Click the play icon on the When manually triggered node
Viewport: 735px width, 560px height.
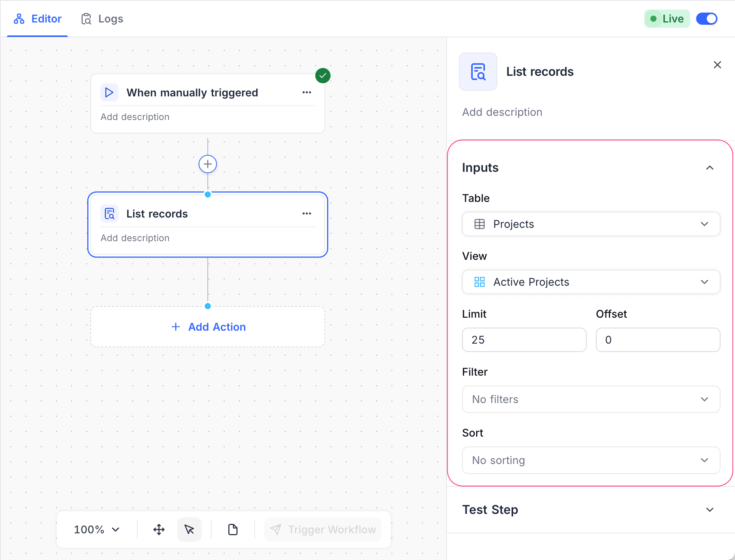point(109,92)
